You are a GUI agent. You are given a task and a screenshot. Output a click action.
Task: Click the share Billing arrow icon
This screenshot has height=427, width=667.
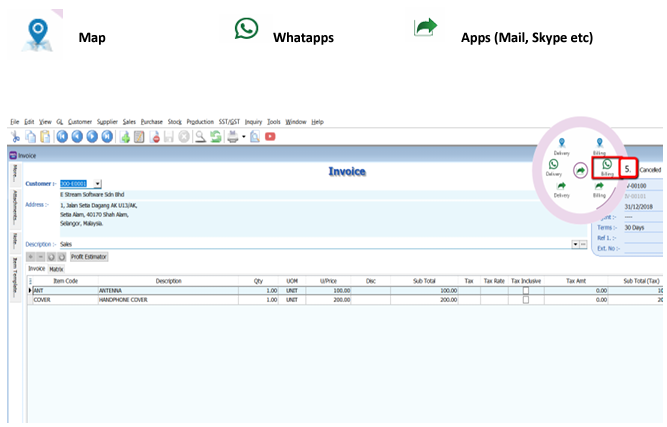(599, 186)
